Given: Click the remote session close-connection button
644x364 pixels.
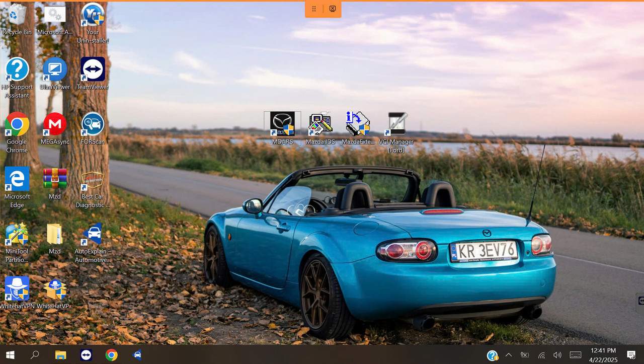Looking at the screenshot, I should (x=333, y=9).
